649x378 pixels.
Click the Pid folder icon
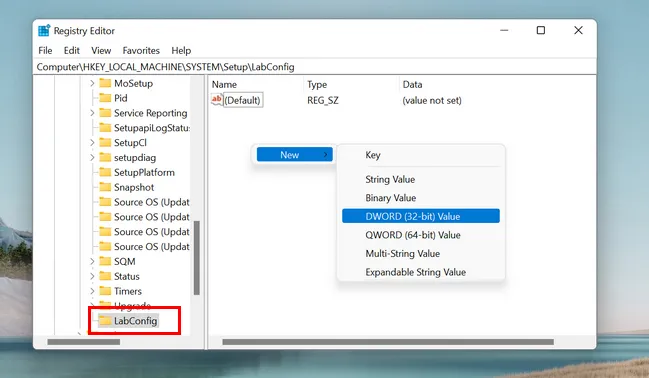click(105, 98)
